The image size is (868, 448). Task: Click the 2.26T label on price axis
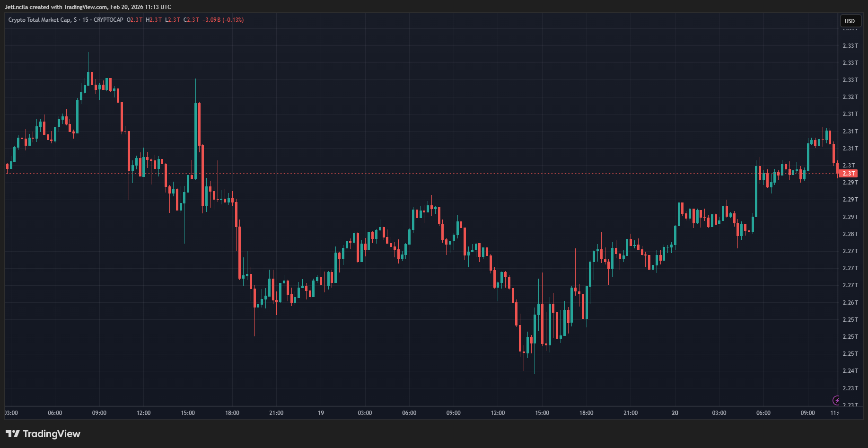(x=850, y=303)
